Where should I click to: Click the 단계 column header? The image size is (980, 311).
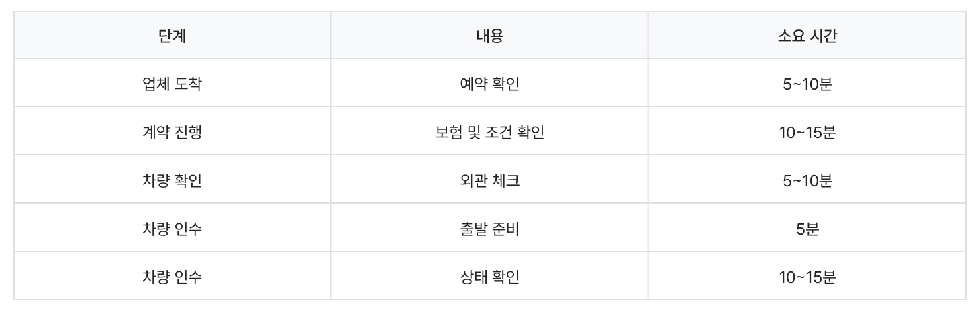[x=172, y=36]
